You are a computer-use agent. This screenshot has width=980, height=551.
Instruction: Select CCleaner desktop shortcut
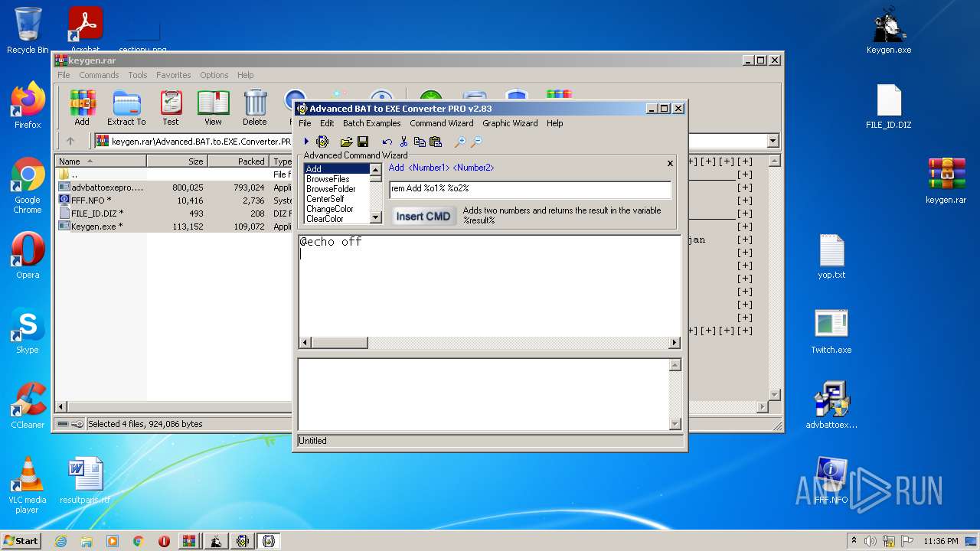pos(28,406)
